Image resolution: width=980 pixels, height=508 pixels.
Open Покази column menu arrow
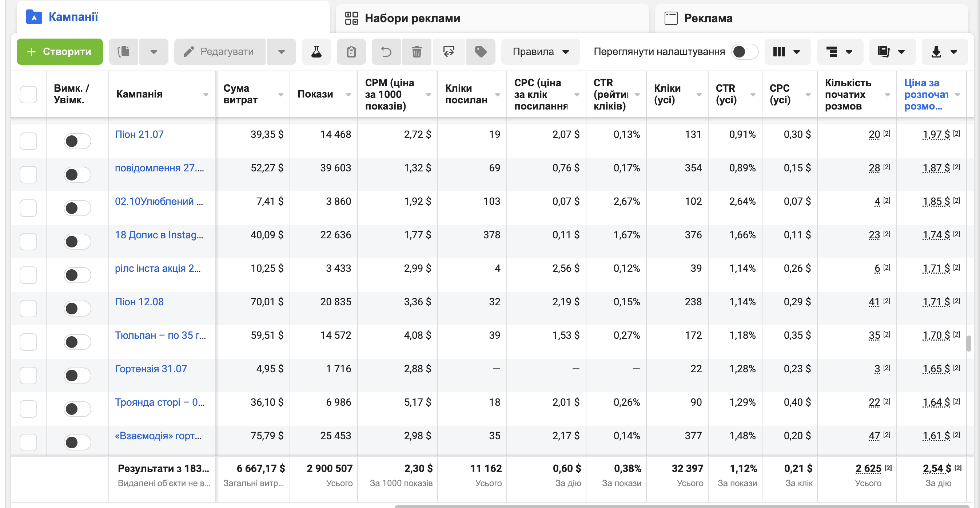coord(348,94)
